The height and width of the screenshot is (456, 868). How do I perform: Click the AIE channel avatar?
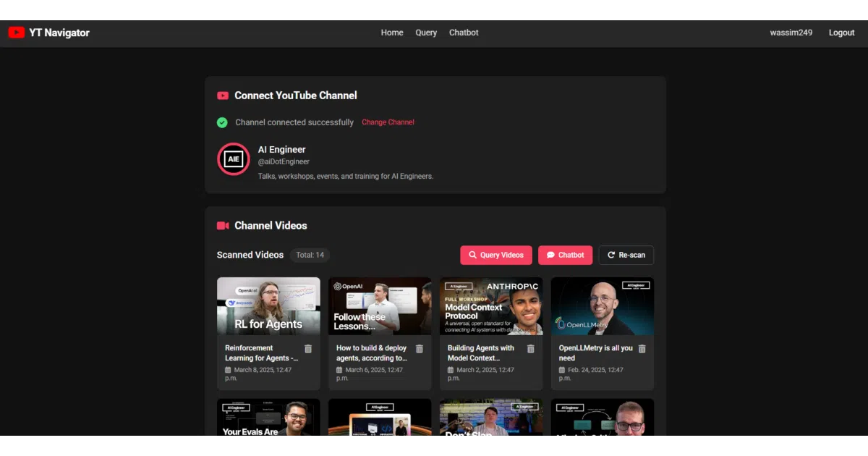tap(234, 159)
